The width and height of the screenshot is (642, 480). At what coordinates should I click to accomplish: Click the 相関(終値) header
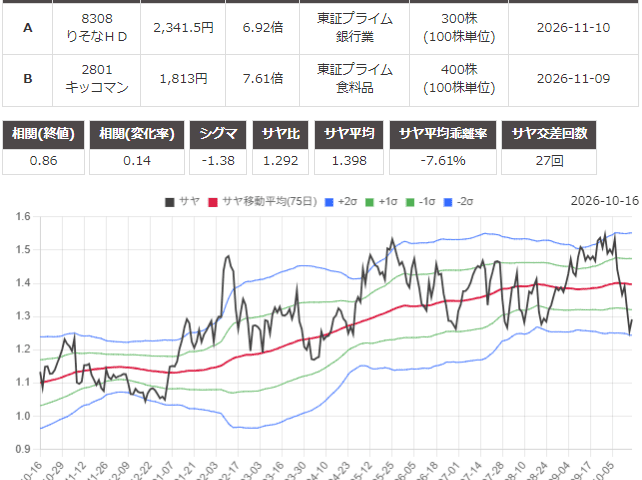click(x=43, y=134)
